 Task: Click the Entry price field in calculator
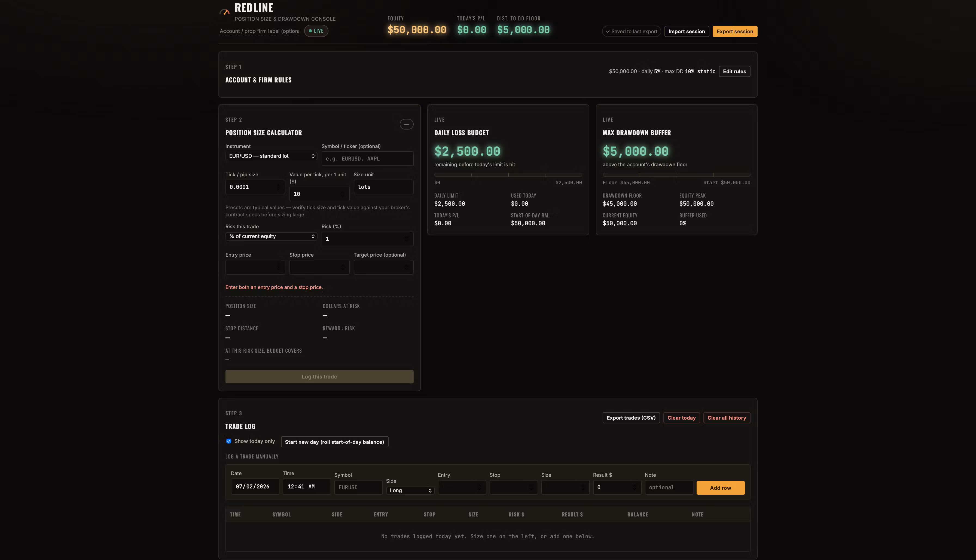(255, 267)
